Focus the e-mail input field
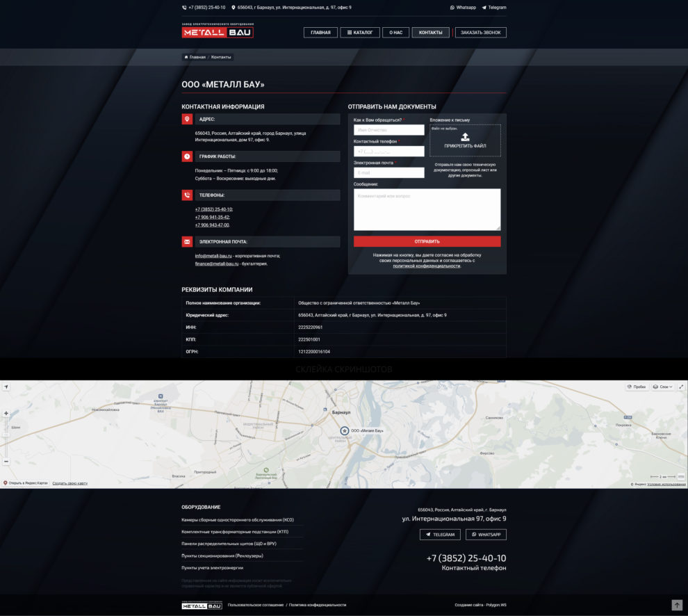688x616 pixels. click(x=388, y=172)
